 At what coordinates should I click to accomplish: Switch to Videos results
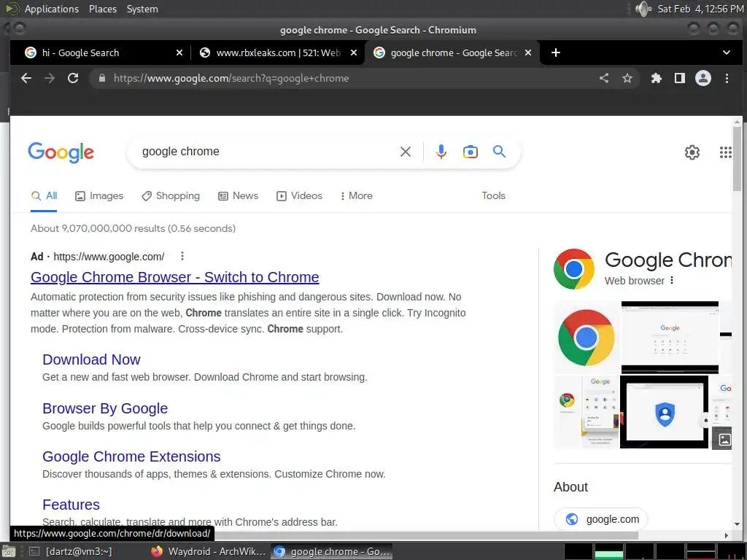coord(300,195)
